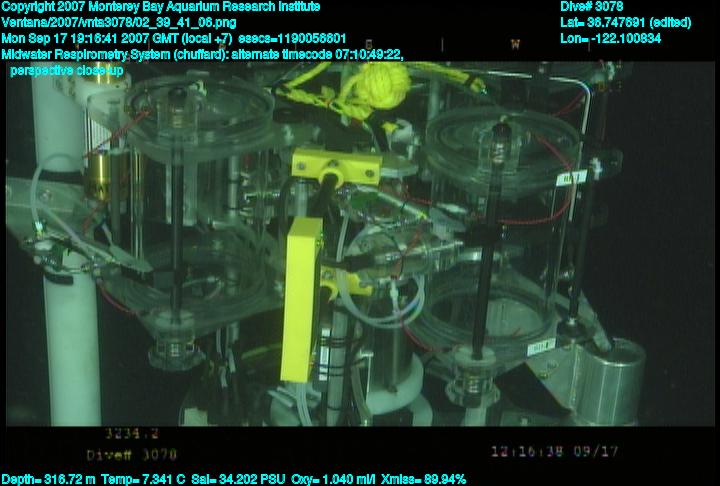Image resolution: width=720 pixels, height=486 pixels.
Task: Select the 'Temp= 7.341 C' reading
Action: pyautogui.click(x=143, y=480)
